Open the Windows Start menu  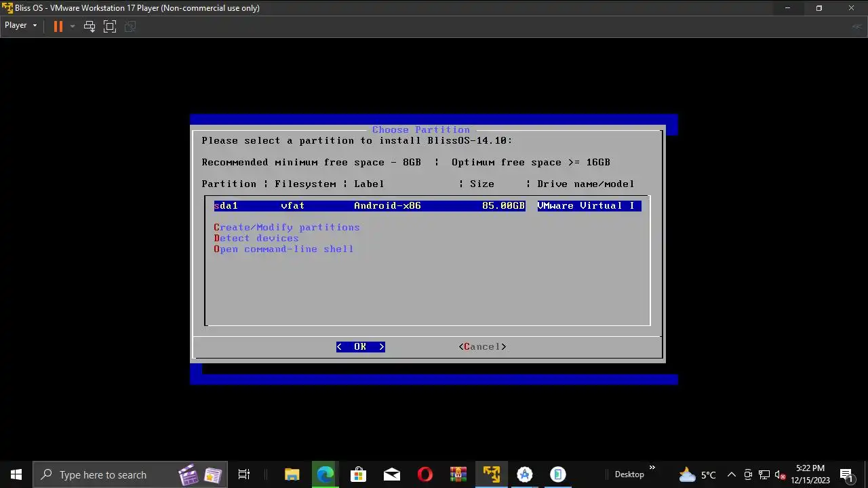point(16,474)
